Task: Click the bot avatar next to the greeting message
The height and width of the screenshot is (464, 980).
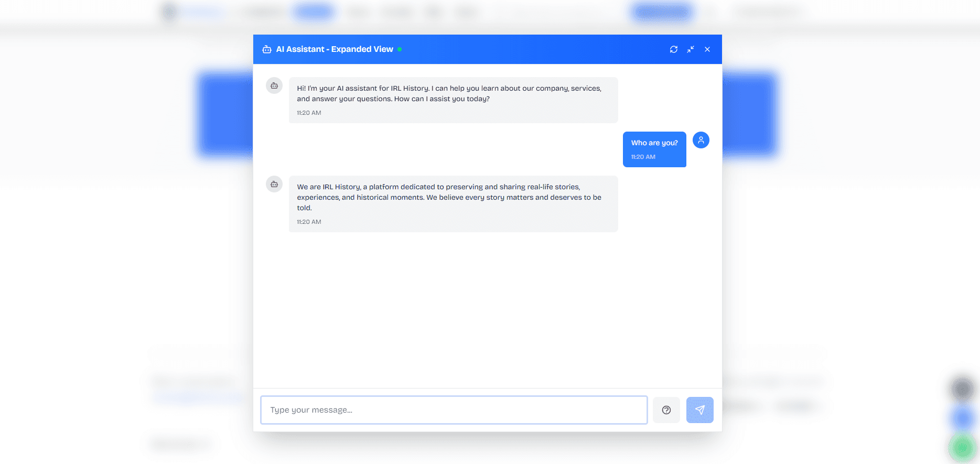Action: coord(274,85)
